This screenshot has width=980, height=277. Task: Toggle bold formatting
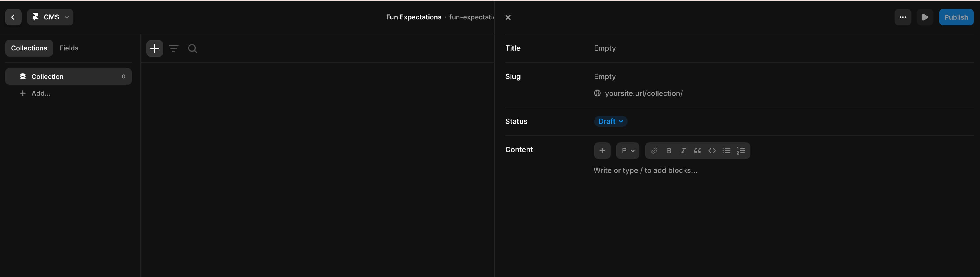point(669,151)
